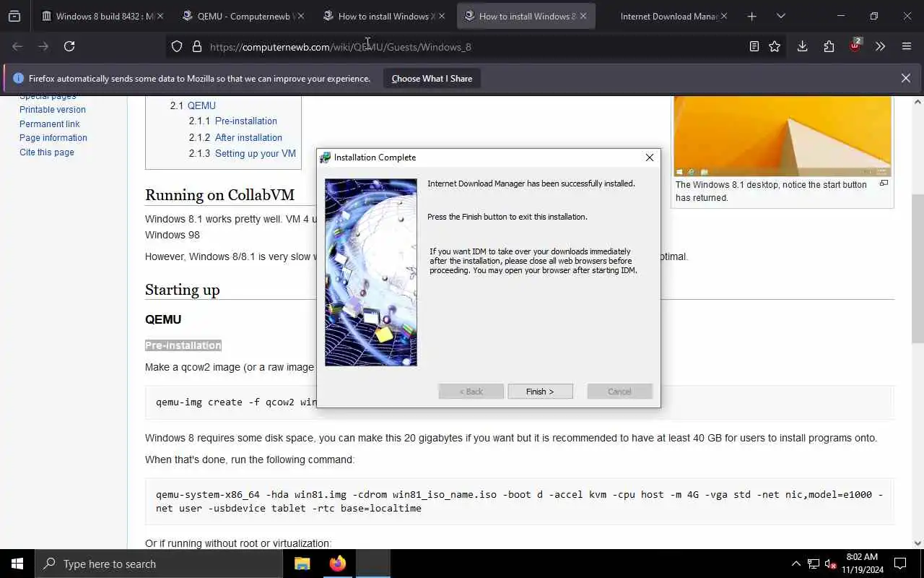Open network status tray icon
The image size is (924, 578).
point(814,564)
